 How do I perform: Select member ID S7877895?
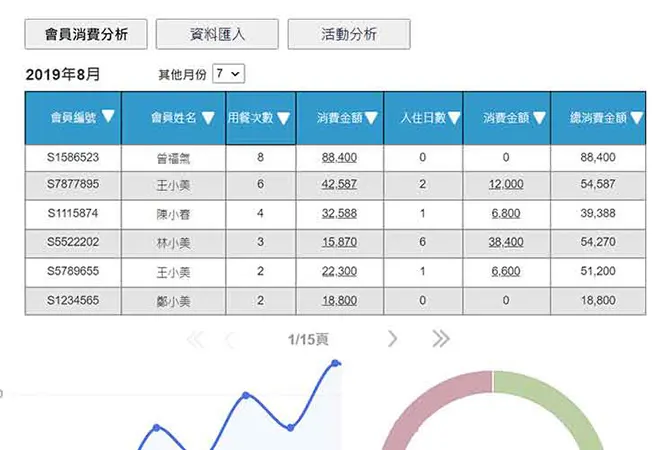73,184
